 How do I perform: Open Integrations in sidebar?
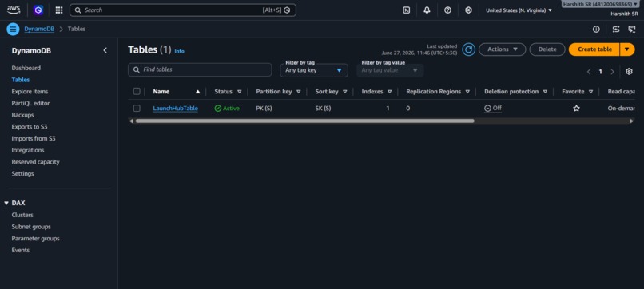click(28, 150)
